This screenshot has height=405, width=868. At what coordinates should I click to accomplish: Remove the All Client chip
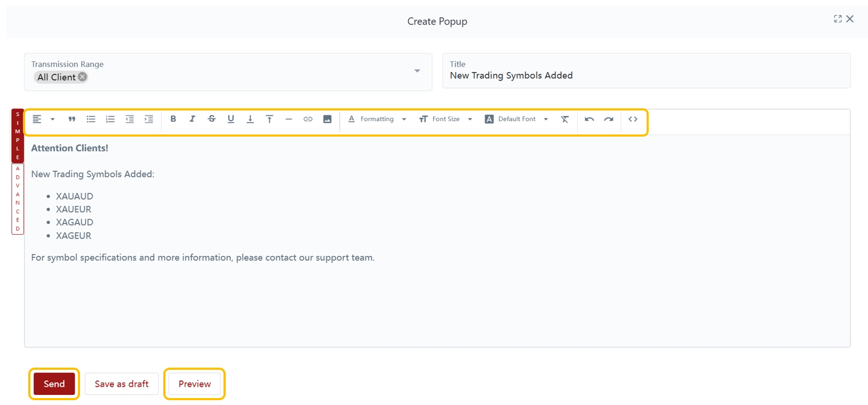tap(83, 77)
